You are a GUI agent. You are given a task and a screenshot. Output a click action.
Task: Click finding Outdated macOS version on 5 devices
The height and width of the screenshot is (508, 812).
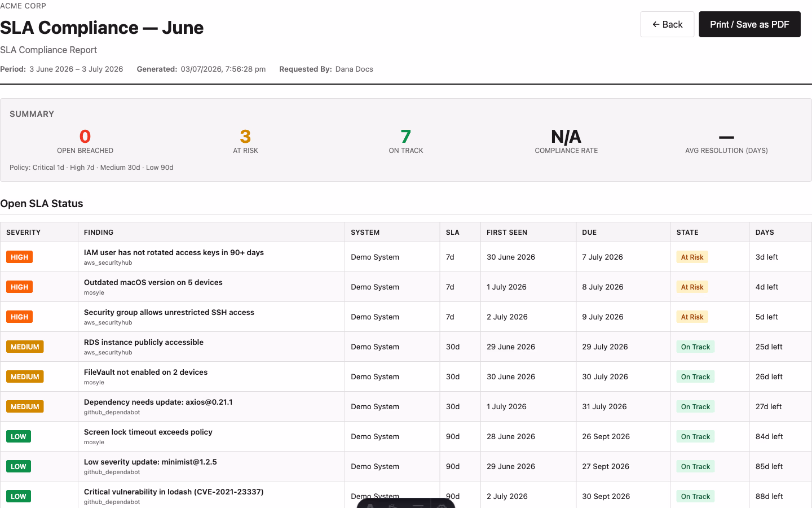click(x=153, y=282)
